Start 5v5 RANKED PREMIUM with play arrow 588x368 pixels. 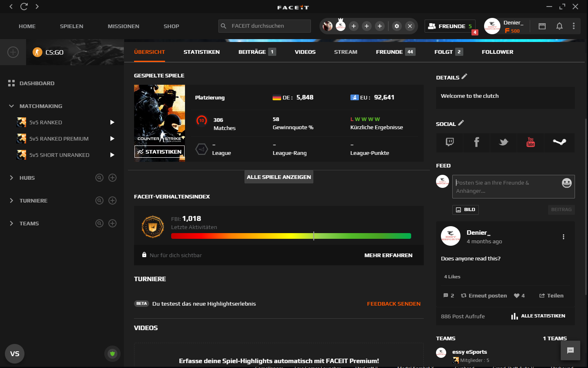112,139
